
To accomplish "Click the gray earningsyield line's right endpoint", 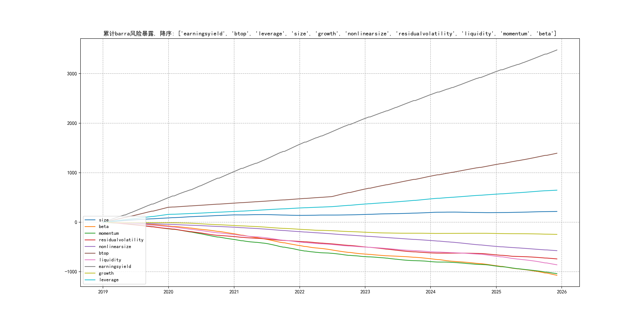I will (x=557, y=50).
